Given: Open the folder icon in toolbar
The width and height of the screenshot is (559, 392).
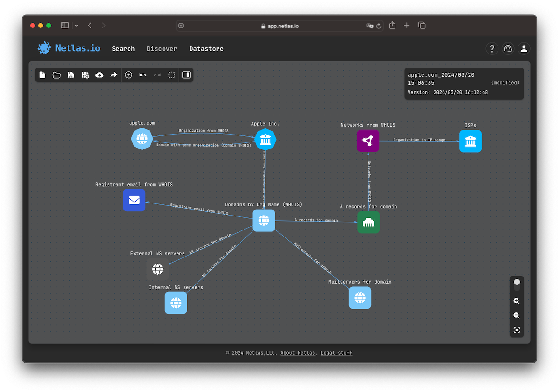Looking at the screenshot, I should pyautogui.click(x=56, y=75).
